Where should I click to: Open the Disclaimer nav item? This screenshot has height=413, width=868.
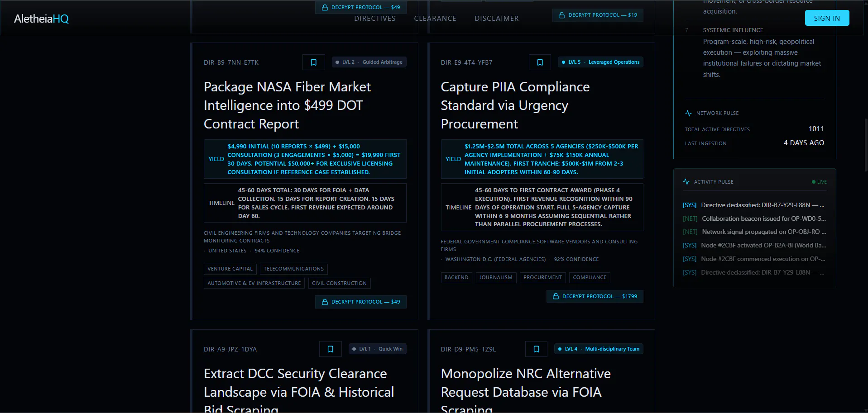[x=497, y=19]
